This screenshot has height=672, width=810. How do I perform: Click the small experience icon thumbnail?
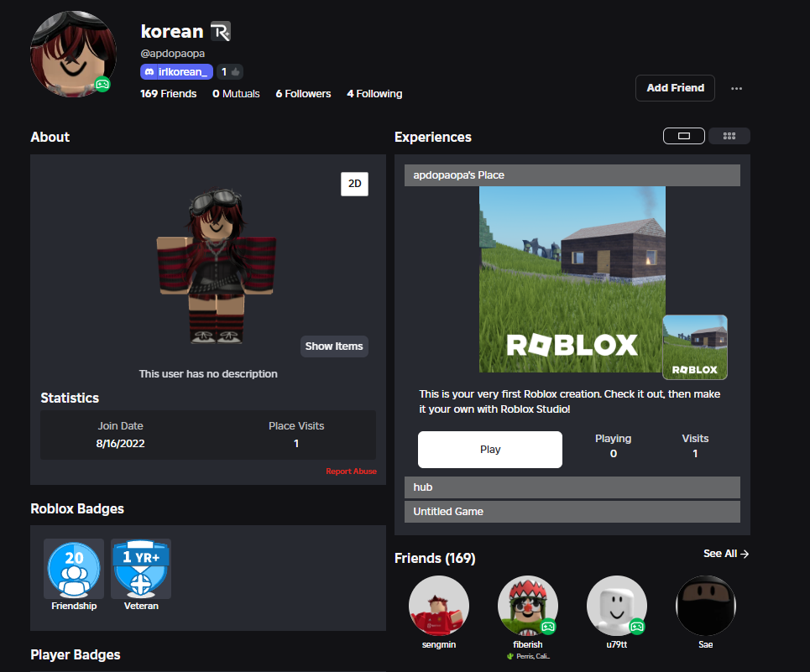coord(695,347)
